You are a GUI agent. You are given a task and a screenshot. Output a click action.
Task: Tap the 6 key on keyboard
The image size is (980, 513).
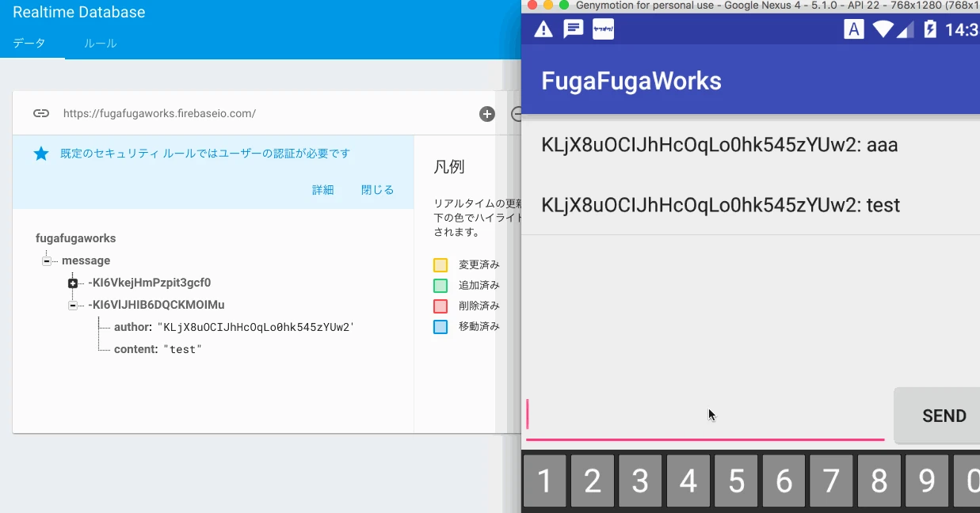(x=784, y=481)
